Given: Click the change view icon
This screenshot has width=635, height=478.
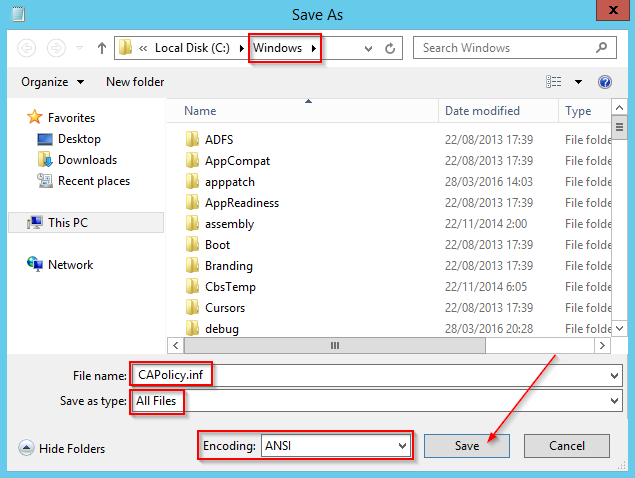Looking at the screenshot, I should coord(554,82).
